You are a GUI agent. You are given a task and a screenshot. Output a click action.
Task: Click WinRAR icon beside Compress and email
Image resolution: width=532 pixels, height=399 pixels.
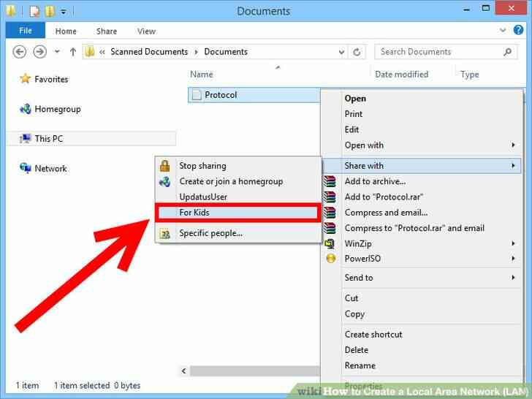click(329, 213)
